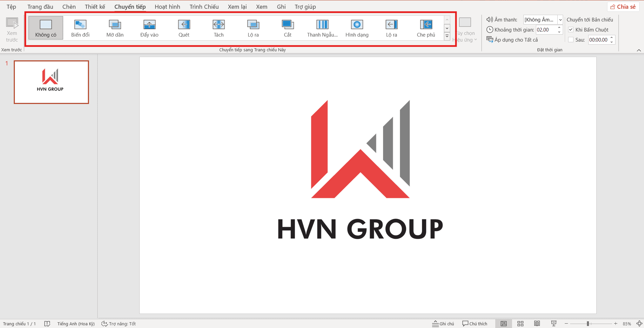The height and width of the screenshot is (328, 644).
Task: Switch to slide sorter view in status bar
Action: click(520, 324)
